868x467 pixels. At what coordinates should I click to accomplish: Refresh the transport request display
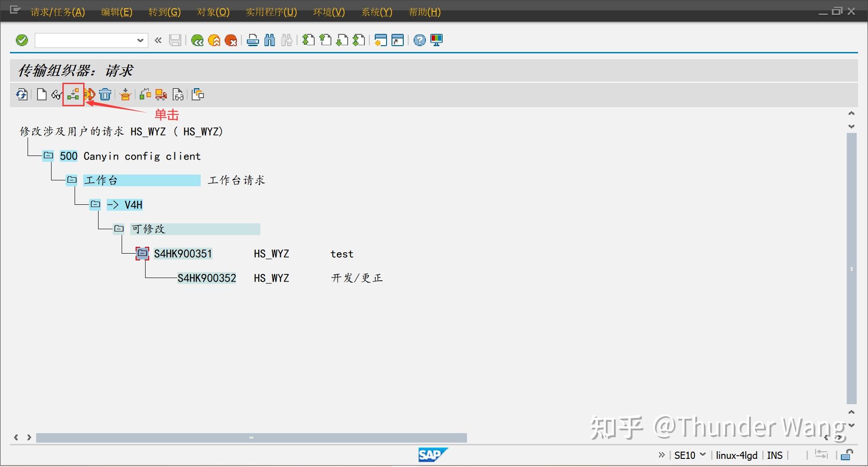click(x=22, y=94)
